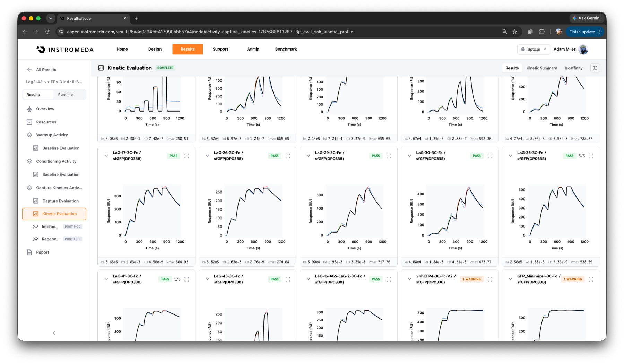Bookmark this page with star icon
This screenshot has height=364, width=624.
pyautogui.click(x=515, y=32)
